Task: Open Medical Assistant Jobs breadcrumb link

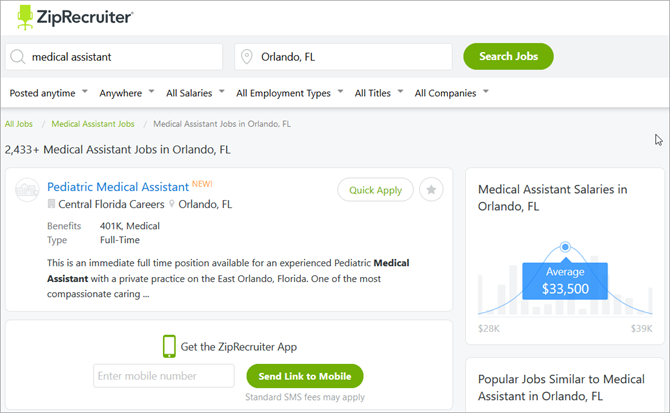Action: pos(93,124)
